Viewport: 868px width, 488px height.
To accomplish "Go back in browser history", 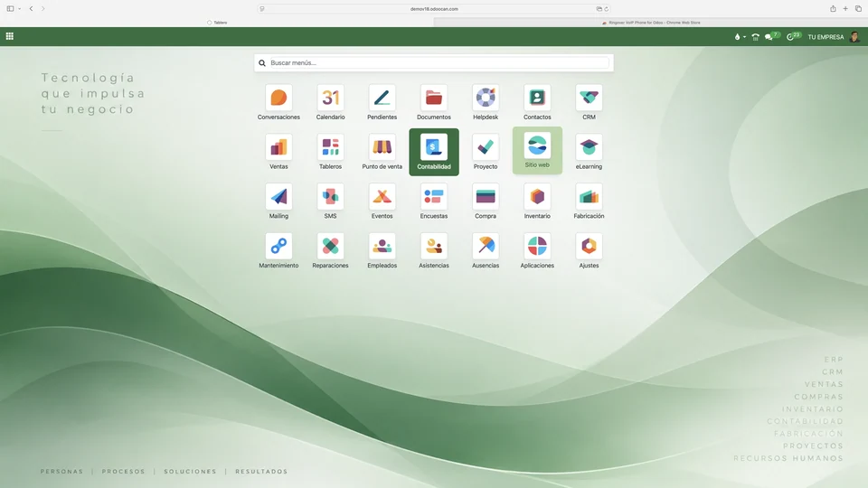I will (x=31, y=9).
